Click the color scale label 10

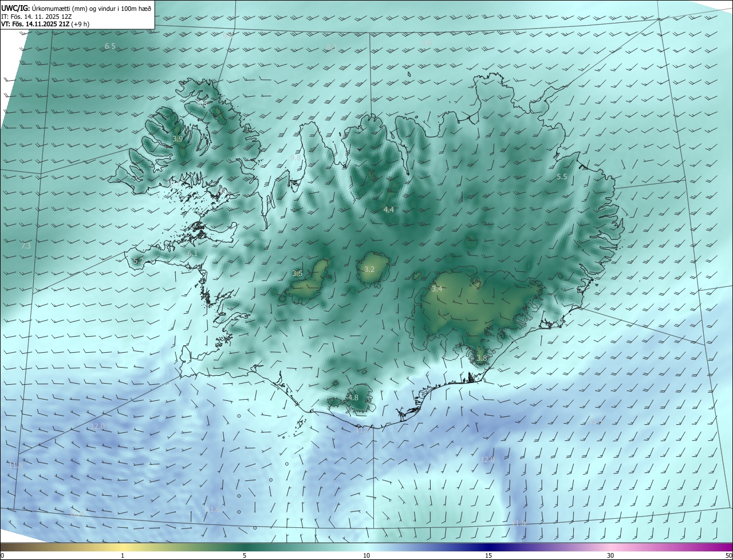point(366,555)
